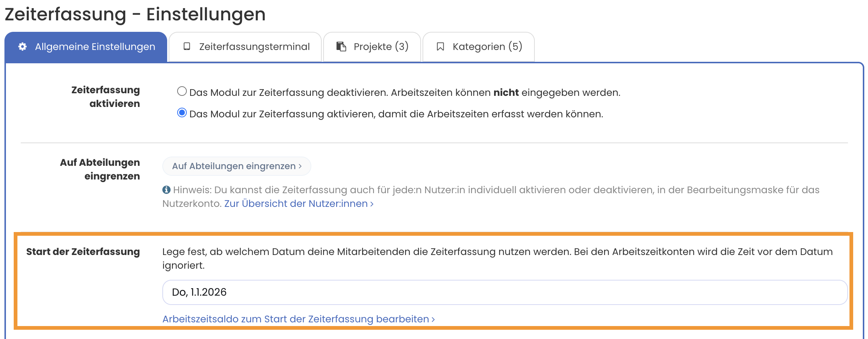Open the Kategorien (5) tab
Viewport: 868px width, 339px height.
[487, 47]
